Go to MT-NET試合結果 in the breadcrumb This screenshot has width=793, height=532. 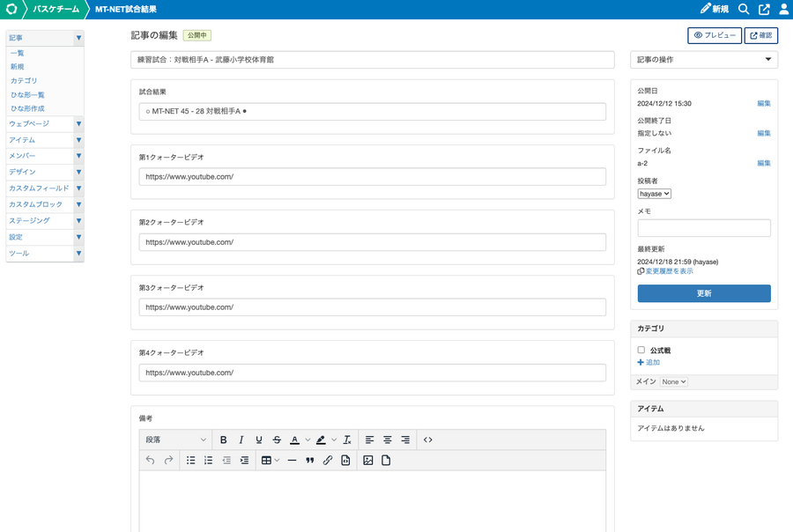[x=126, y=9]
